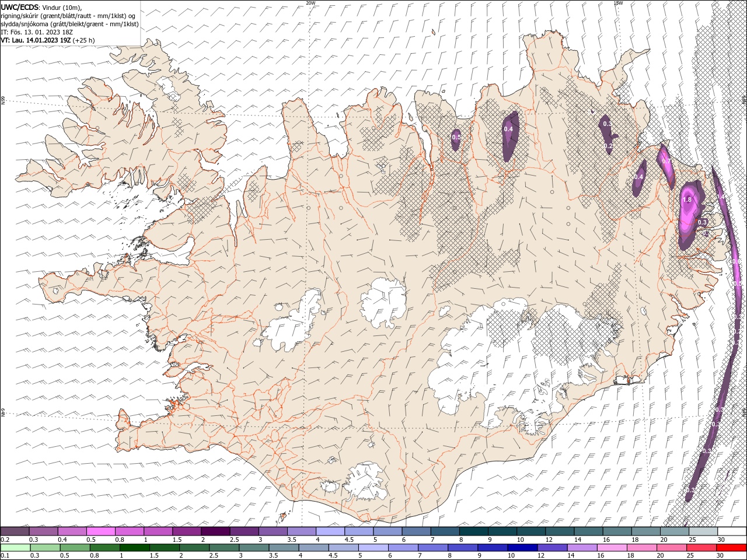
Task: Click the '15W' longitude label at top
Action: pos(619,2)
